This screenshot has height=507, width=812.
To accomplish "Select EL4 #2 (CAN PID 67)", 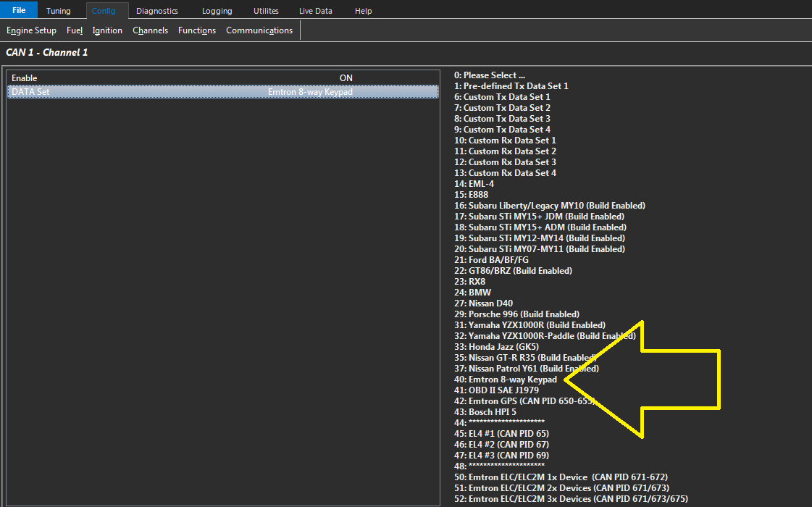I will [x=501, y=445].
